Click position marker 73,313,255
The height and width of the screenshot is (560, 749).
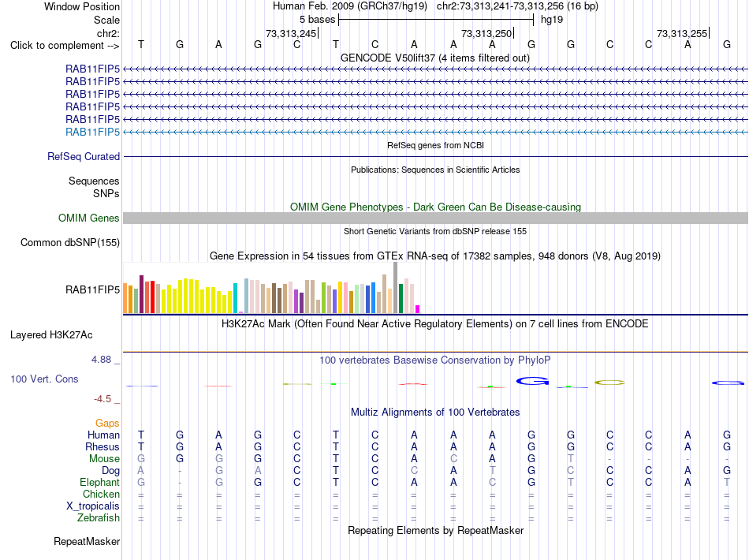(x=682, y=33)
